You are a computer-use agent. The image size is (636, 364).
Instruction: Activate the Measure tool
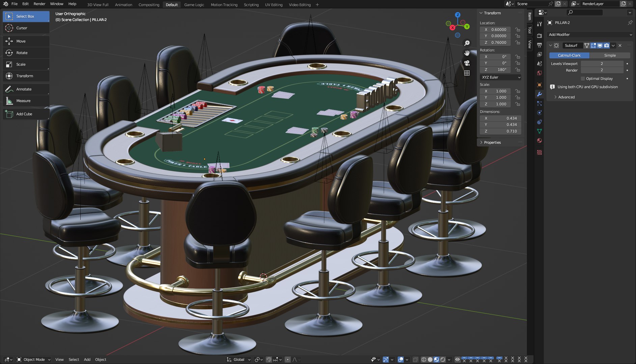pos(26,101)
